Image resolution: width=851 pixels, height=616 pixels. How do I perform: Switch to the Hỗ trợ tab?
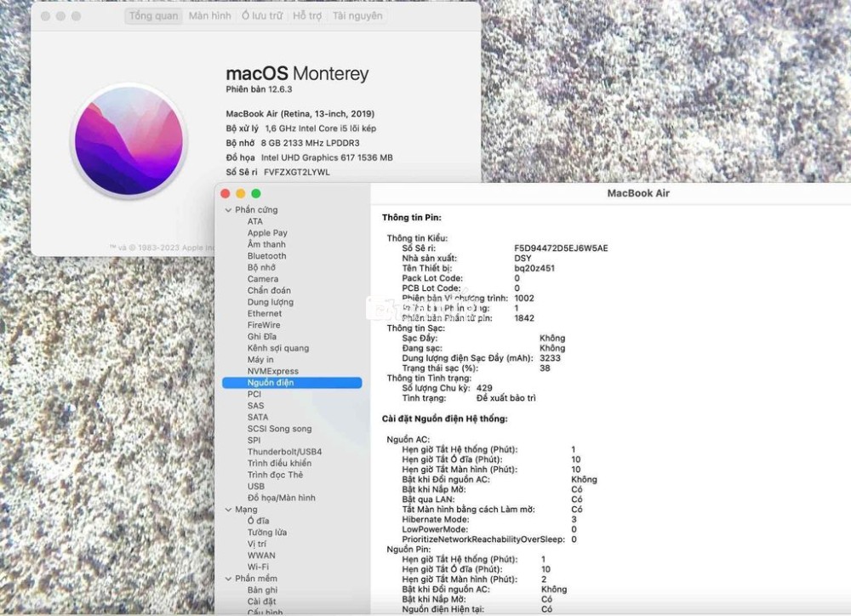tap(307, 15)
